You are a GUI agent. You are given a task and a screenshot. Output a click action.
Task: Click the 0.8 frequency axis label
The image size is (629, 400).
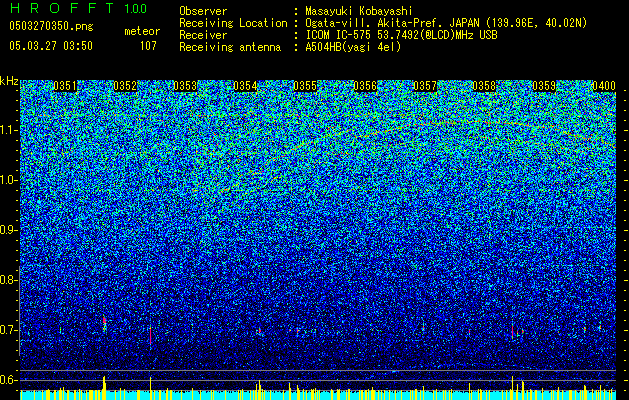8,280
